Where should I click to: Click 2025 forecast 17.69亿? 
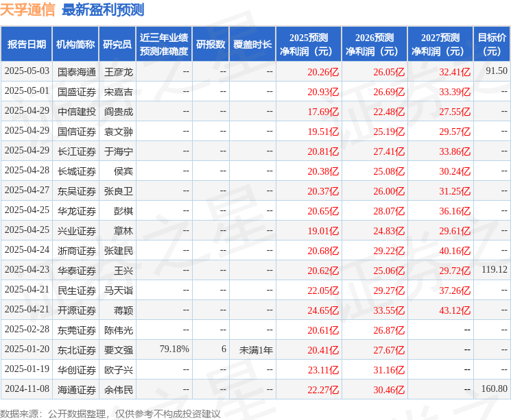coord(323,112)
